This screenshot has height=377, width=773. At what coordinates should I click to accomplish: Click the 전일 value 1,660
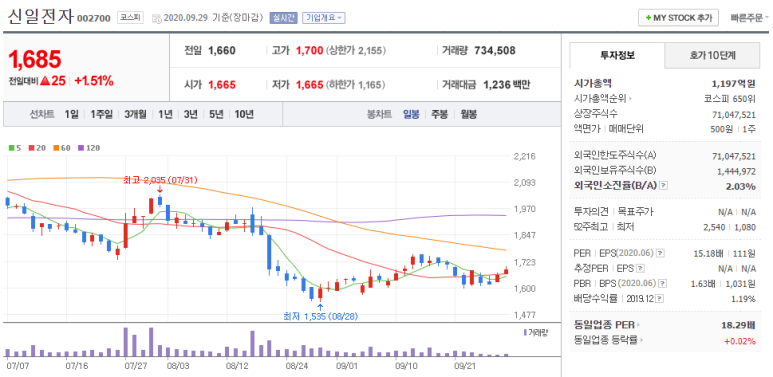[x=222, y=50]
